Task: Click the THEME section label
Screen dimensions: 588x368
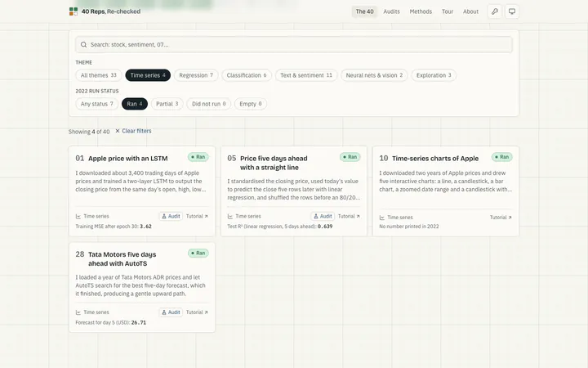Action: click(x=83, y=62)
